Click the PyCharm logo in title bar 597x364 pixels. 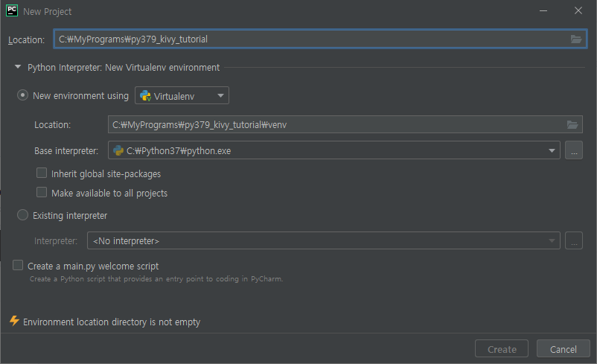click(x=12, y=10)
